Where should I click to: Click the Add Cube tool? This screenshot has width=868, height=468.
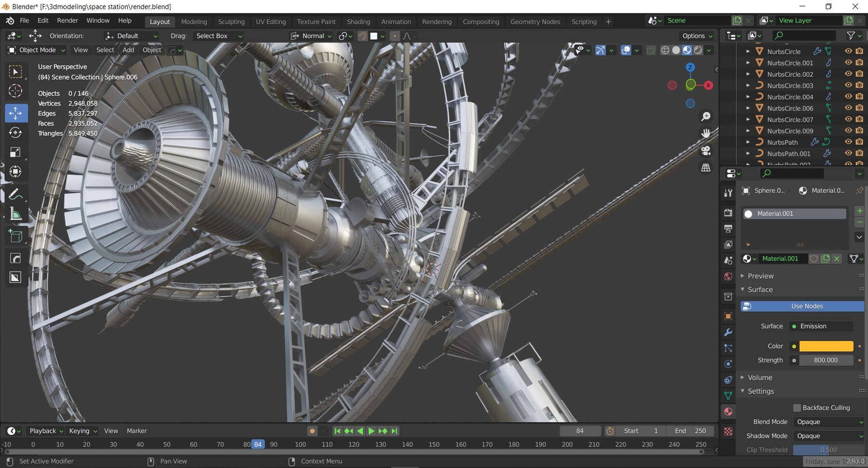click(15, 236)
